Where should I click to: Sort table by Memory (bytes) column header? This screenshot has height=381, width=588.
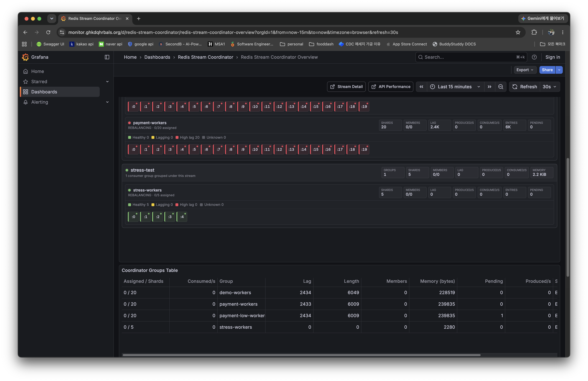click(x=437, y=281)
